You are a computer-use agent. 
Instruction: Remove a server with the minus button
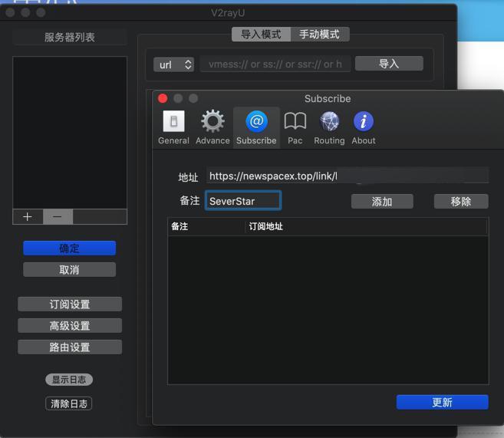tap(58, 216)
